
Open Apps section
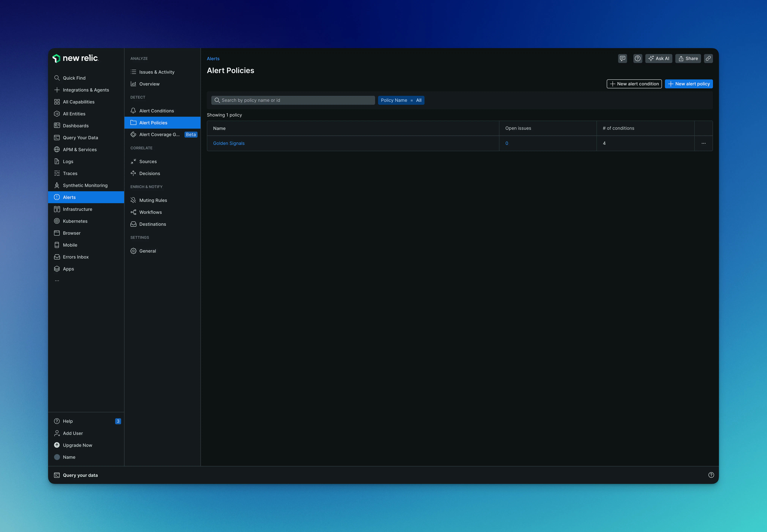click(86, 269)
